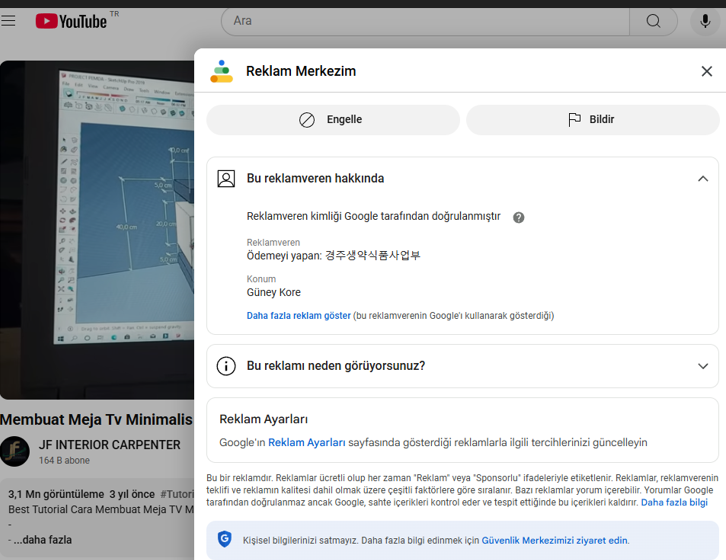The image size is (726, 560).
Task: Close the Reklam Merkezim panel
Action: (x=706, y=71)
